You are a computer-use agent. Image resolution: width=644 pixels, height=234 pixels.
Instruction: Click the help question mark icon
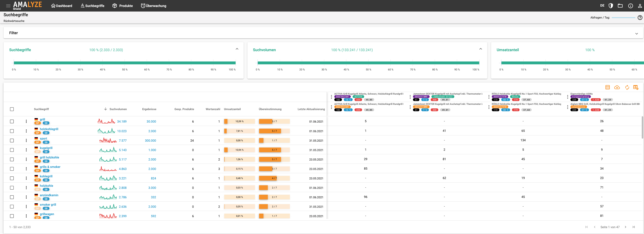(x=640, y=18)
